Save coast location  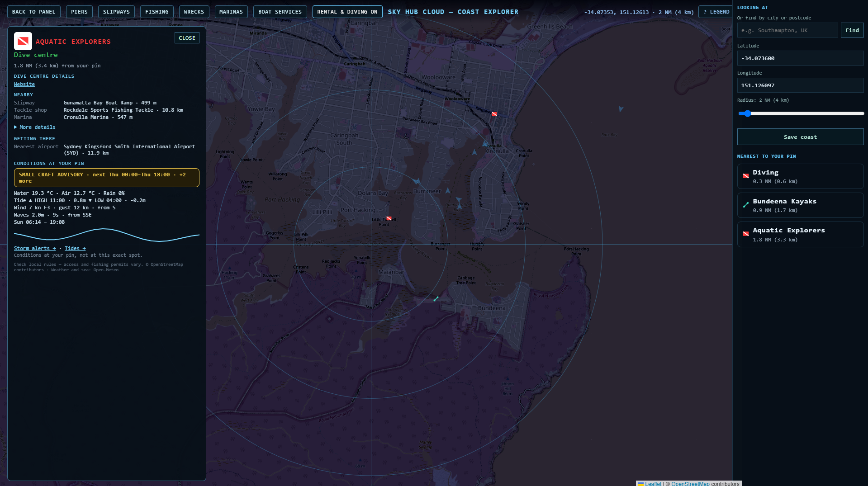point(800,137)
